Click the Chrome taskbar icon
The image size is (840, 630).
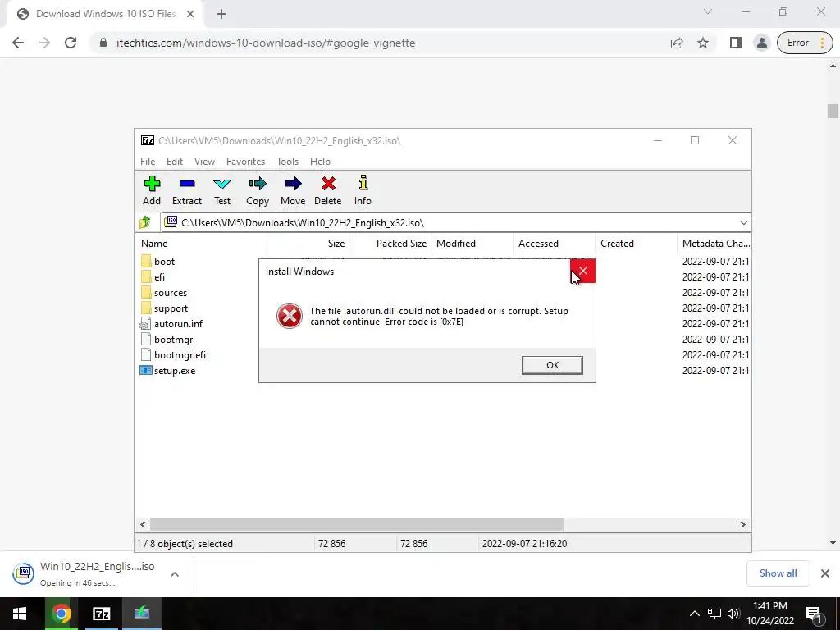coord(61,614)
